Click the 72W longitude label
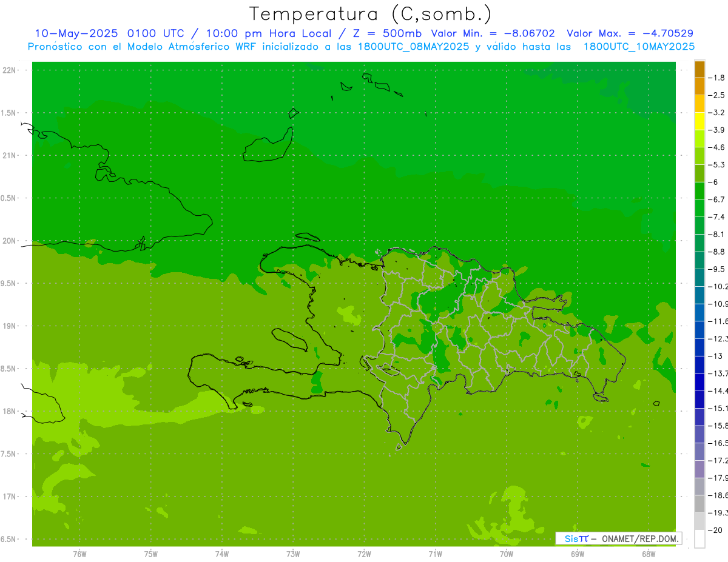The height and width of the screenshot is (562, 728). tap(364, 554)
